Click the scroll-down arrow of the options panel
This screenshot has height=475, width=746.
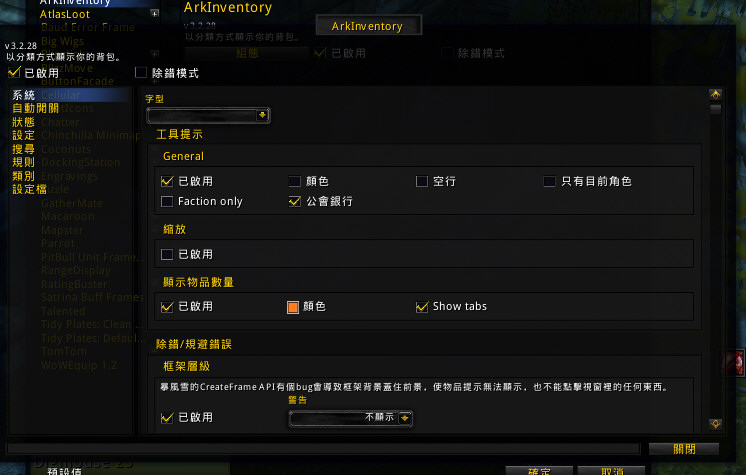(715, 424)
